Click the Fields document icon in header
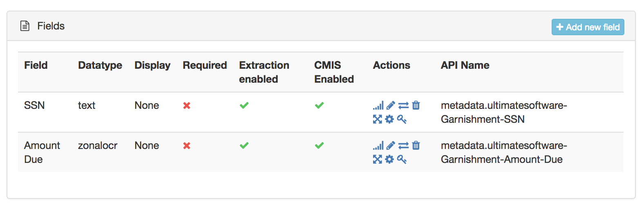Screen dimensions: 644x203 coord(25,26)
